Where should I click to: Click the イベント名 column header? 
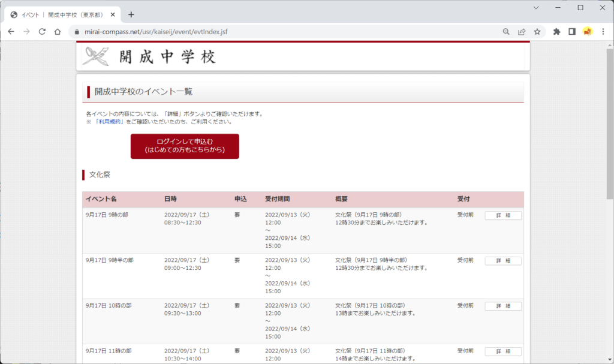101,199
